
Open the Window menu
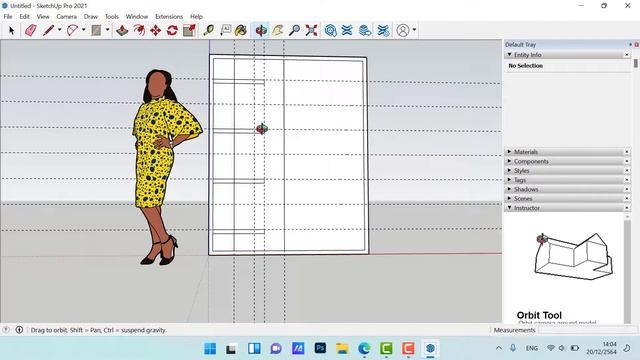pyautogui.click(x=137, y=17)
